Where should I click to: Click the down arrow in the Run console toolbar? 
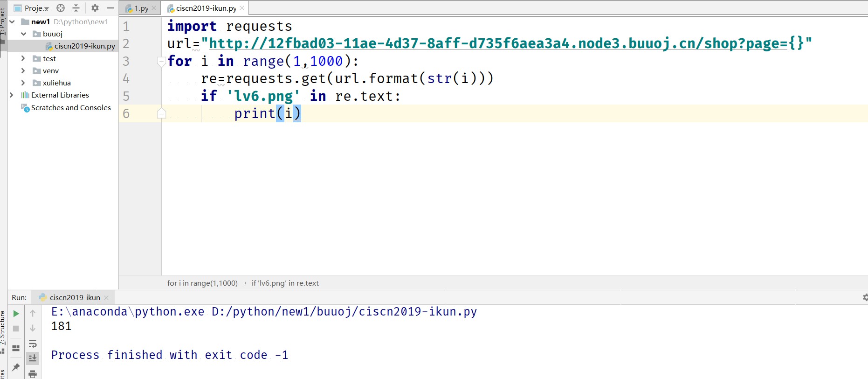(x=33, y=329)
